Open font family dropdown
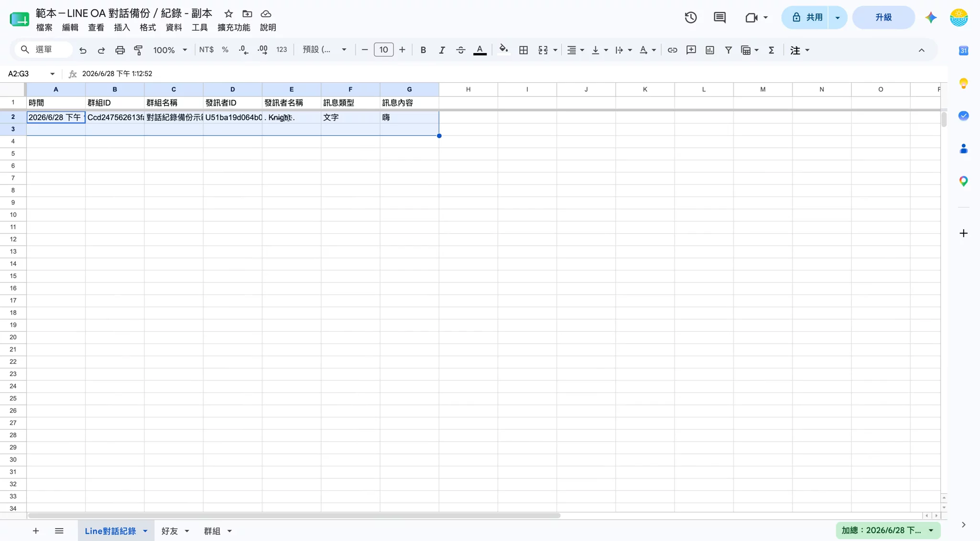The image size is (980, 541). [325, 50]
